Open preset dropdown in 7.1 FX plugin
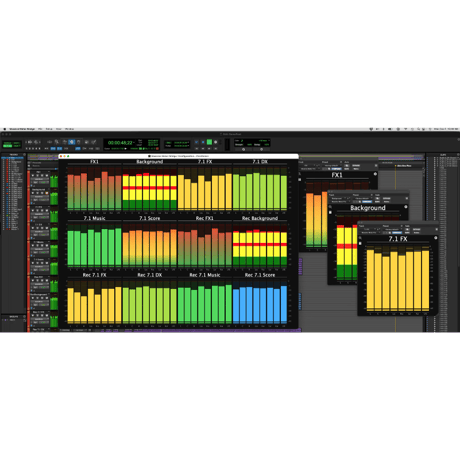460x460 pixels. pyautogui.click(x=392, y=229)
